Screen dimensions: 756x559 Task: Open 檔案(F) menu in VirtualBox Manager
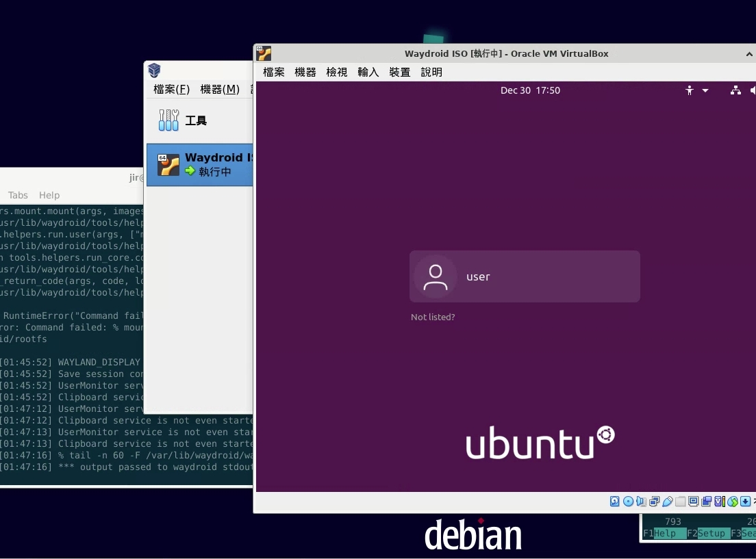(172, 89)
